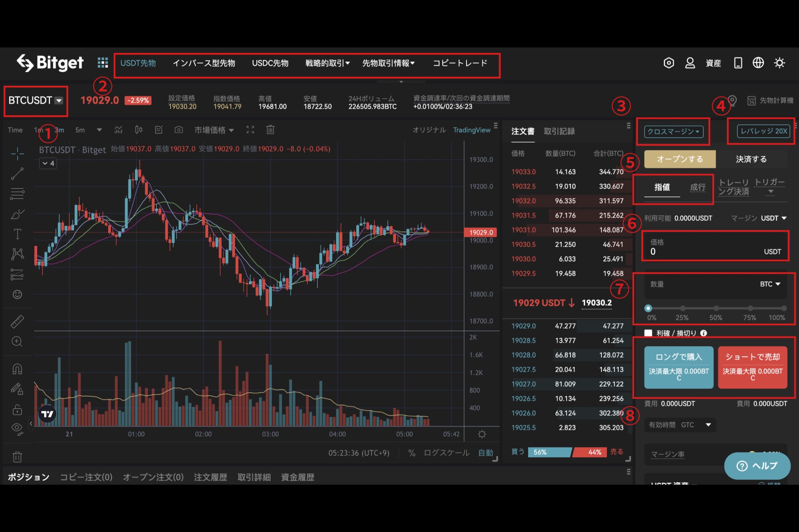Open the settings hexagon icon in header
The image size is (799, 532).
click(x=669, y=63)
